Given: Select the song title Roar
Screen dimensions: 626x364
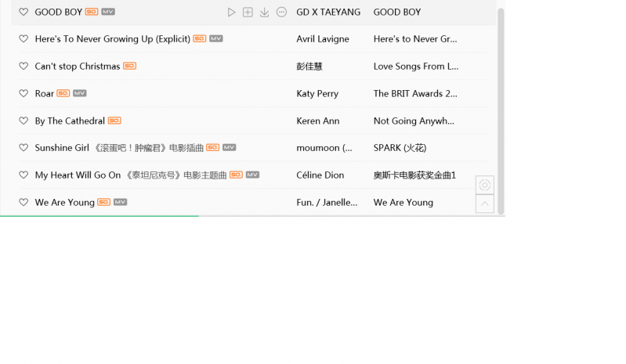Looking at the screenshot, I should point(45,94).
